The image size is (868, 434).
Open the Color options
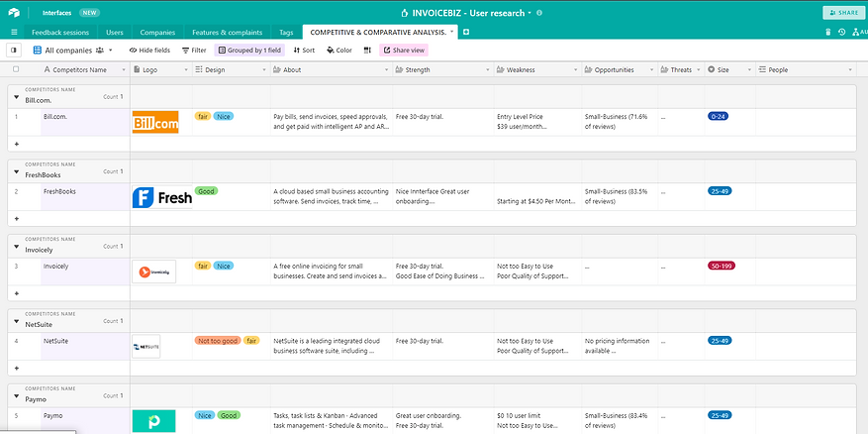pos(339,50)
